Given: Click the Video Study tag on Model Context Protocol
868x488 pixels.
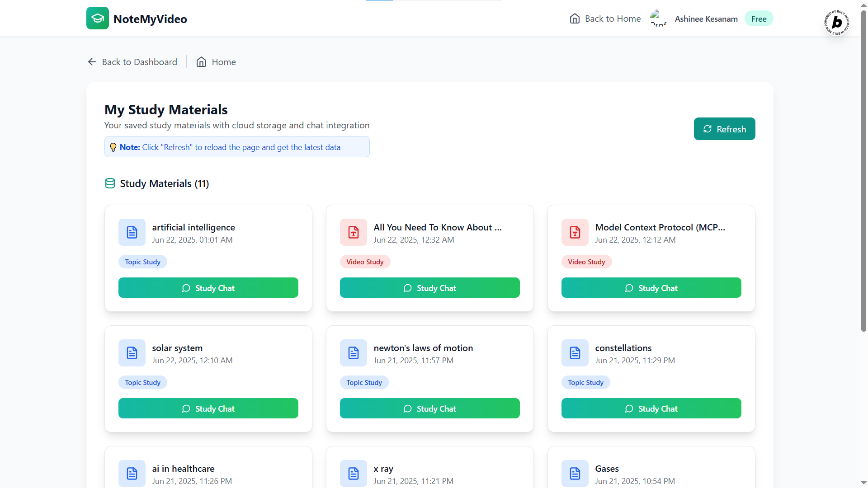Looking at the screenshot, I should (x=586, y=262).
